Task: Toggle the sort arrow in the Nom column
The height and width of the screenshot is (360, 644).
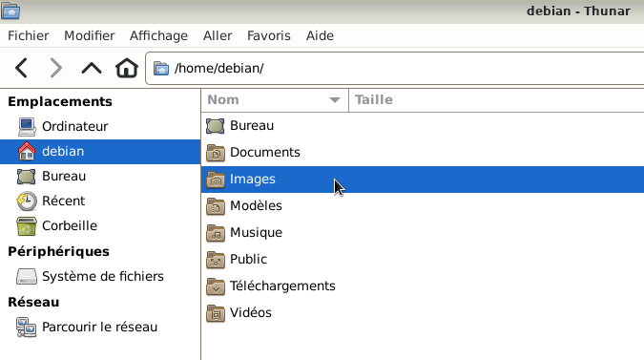Action: 335,100
